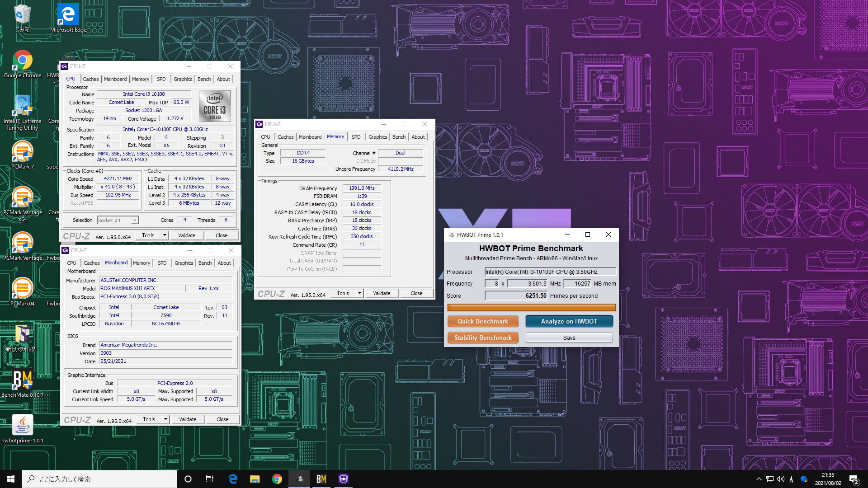Screen dimensions: 868x488
Task: Click the Multiplier x 41.0 value
Action: (x=118, y=187)
